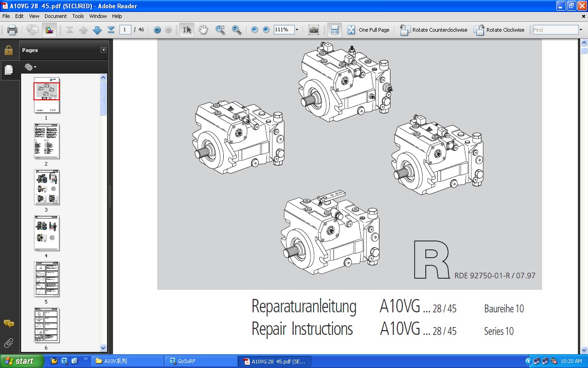The image size is (588, 368).
Task: Go to last page arrow
Action: coord(111,30)
